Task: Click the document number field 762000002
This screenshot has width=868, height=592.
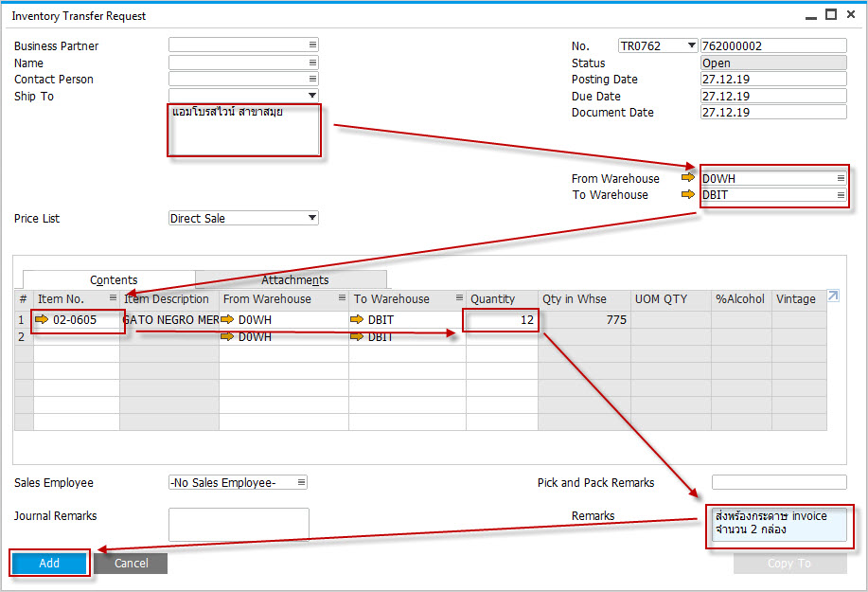Action: pyautogui.click(x=773, y=45)
